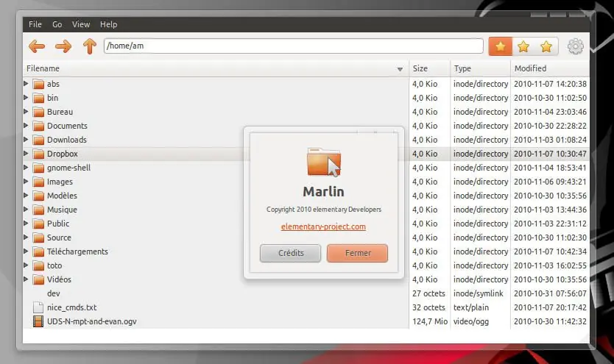Image resolution: width=614 pixels, height=364 pixels.
Task: Click the UDS-N-mpt-and-evan.ogv video icon
Action: [x=38, y=321]
